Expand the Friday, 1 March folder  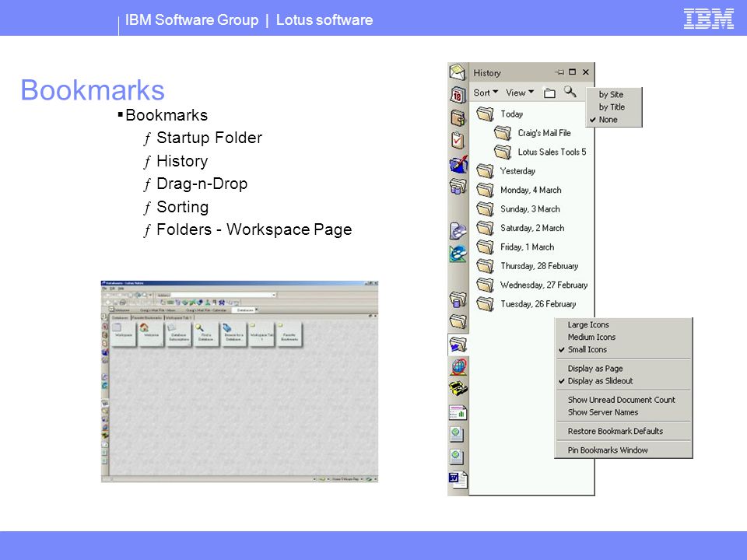click(x=515, y=247)
